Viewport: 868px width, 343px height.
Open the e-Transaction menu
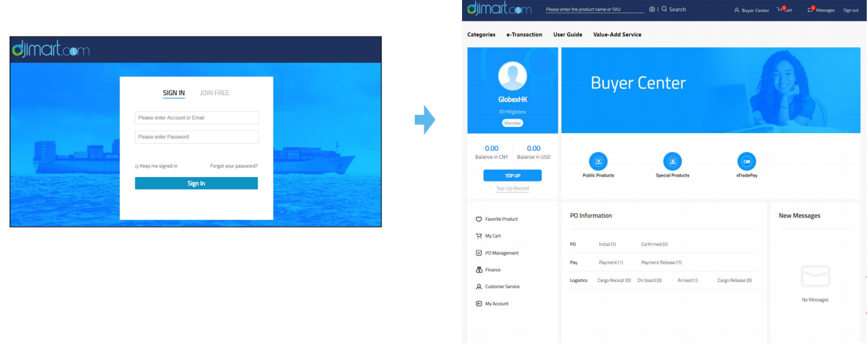click(x=524, y=35)
